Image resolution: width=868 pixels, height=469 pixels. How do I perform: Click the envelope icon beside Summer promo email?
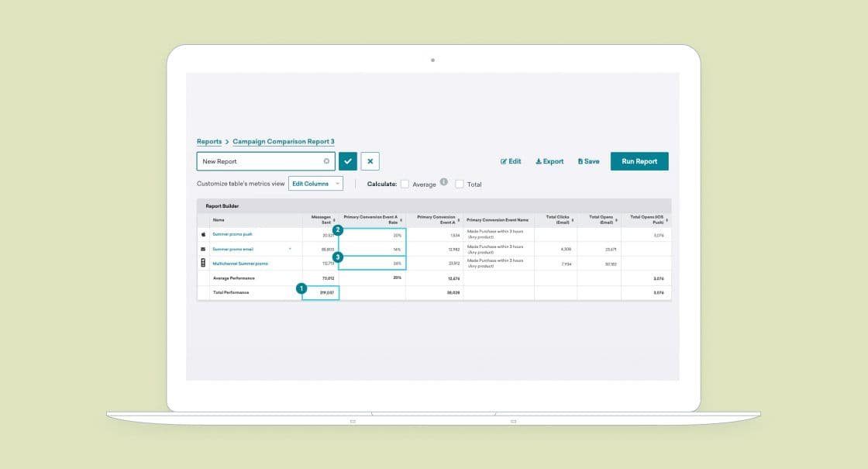(x=203, y=248)
